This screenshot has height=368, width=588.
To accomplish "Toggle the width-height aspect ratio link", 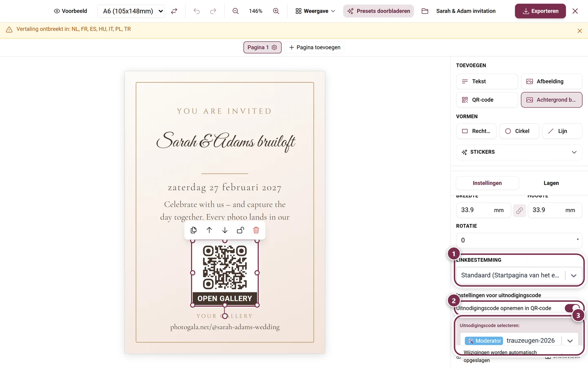I will 519,210.
